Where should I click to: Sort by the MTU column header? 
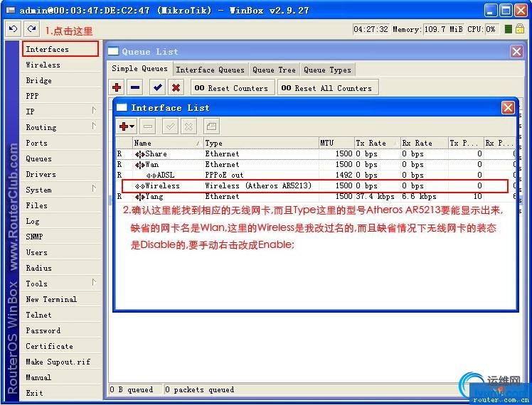point(336,143)
